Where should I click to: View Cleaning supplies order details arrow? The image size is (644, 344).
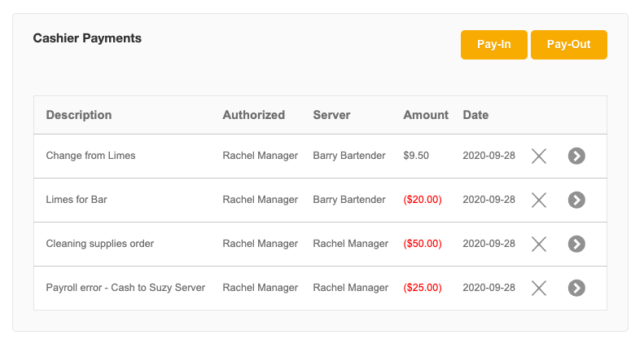point(576,244)
